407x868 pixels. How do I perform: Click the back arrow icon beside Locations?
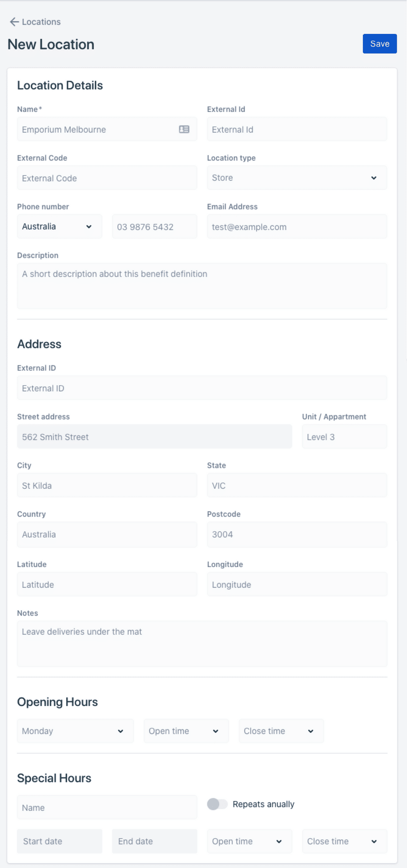14,22
